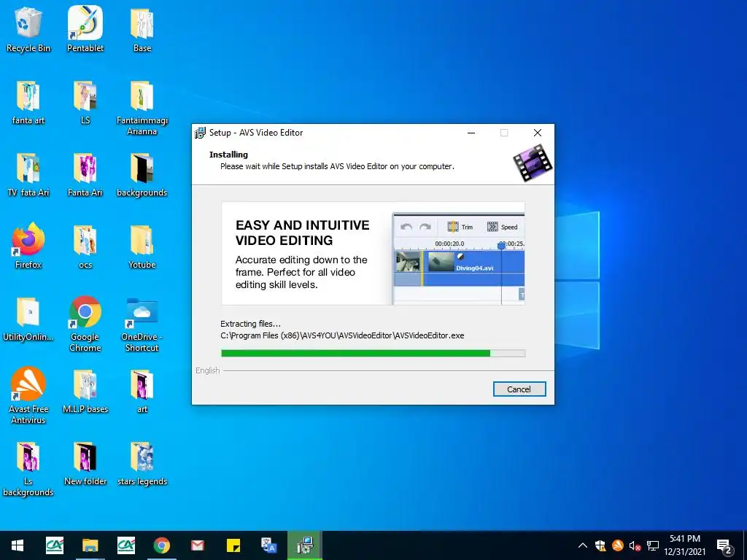
Task: Close the Setup - AVS Video Editor window
Action: (538, 133)
